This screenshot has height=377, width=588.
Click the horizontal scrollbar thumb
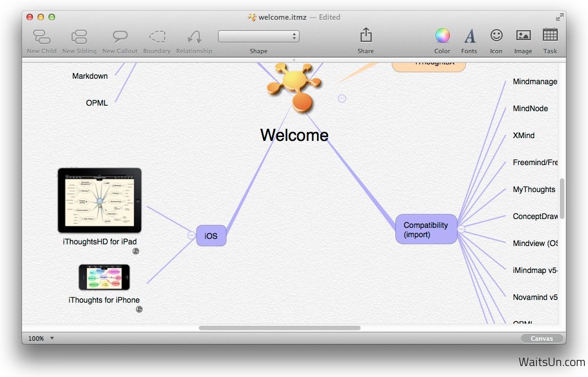279,328
